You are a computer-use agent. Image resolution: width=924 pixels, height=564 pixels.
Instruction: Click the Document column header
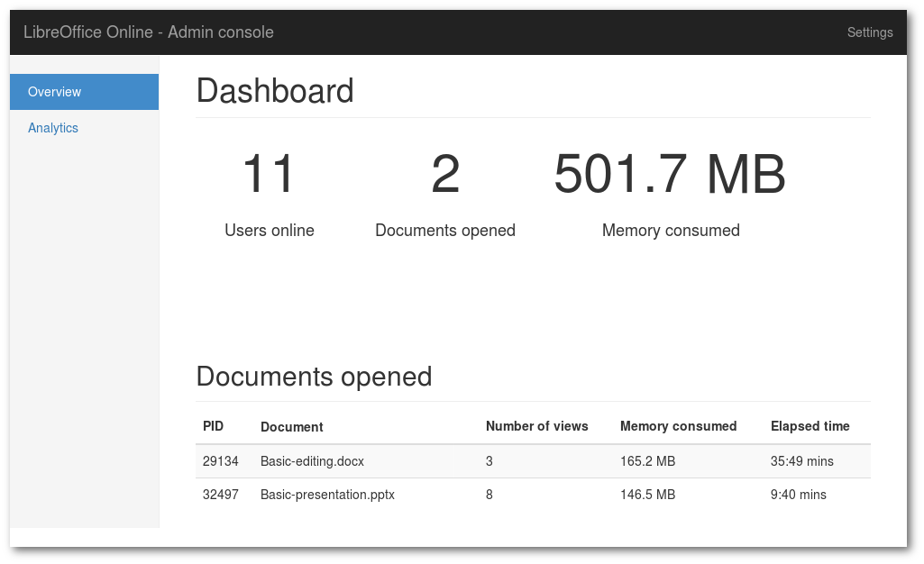291,427
